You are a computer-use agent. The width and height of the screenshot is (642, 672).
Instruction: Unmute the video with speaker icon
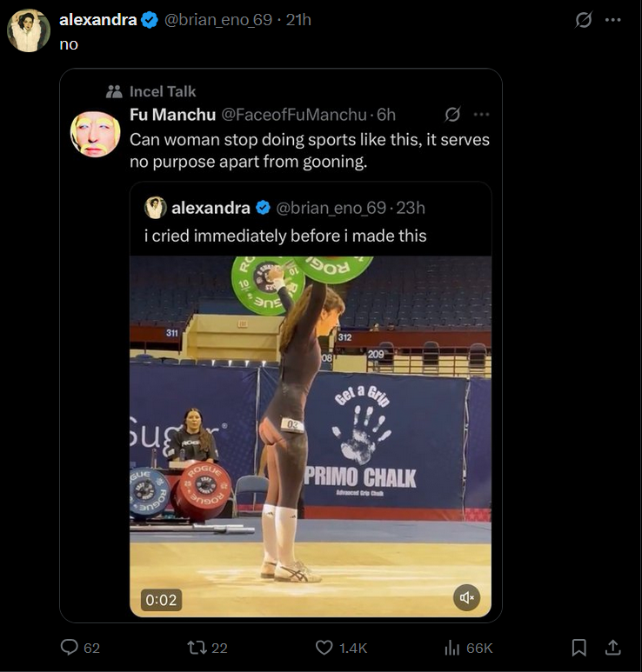tap(467, 597)
